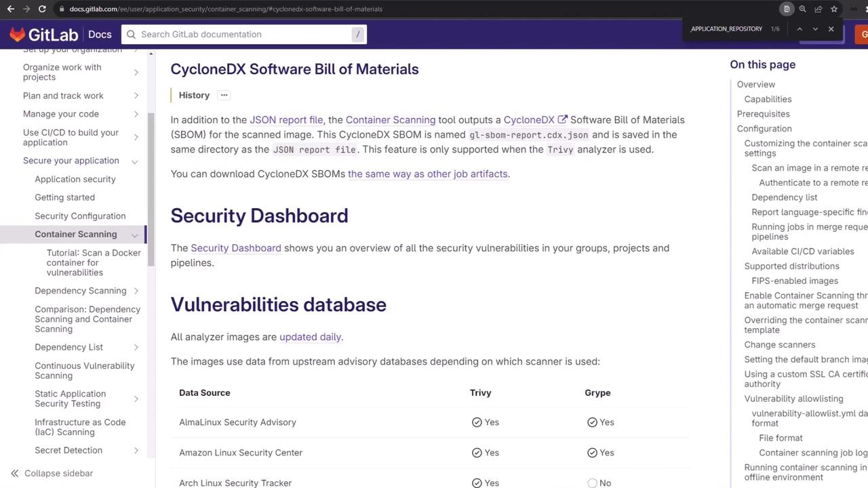Image resolution: width=868 pixels, height=488 pixels.
Task: Collapse Secure your application section
Action: (135, 161)
